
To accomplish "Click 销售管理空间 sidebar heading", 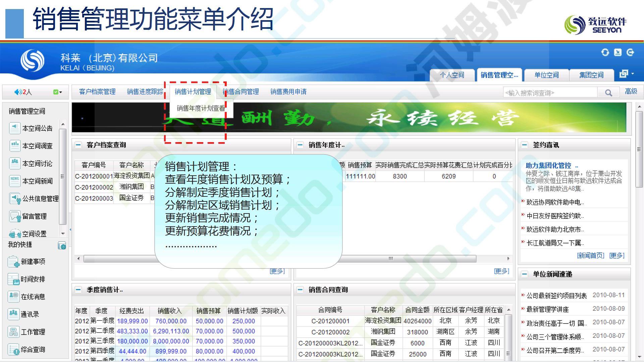I will (27, 111).
